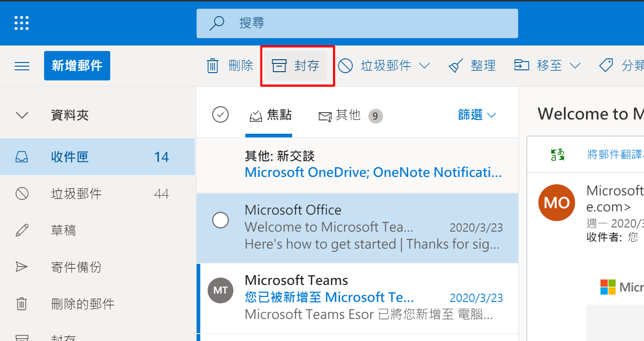Screen dimensions: 644x341
Task: Open the Microsoft Teams email
Action: (357, 299)
